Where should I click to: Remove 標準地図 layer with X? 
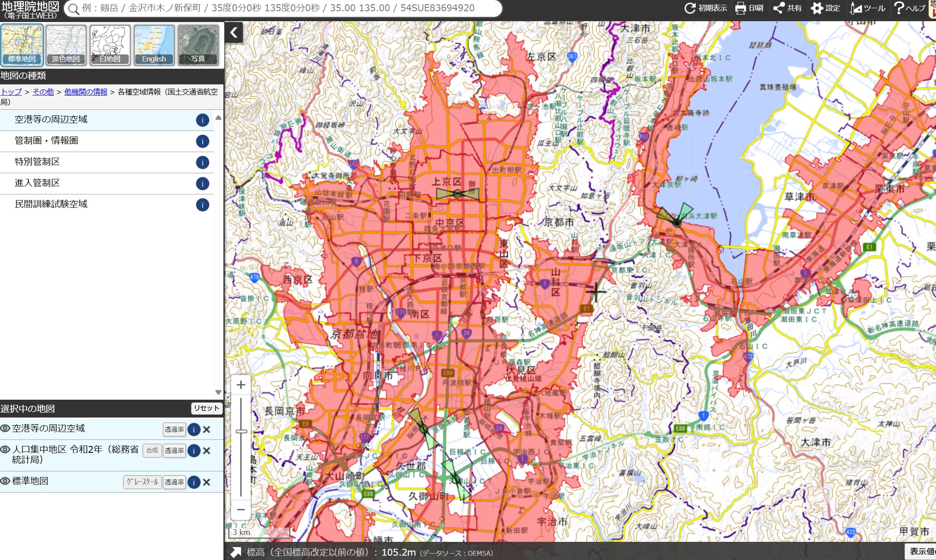[x=207, y=482]
